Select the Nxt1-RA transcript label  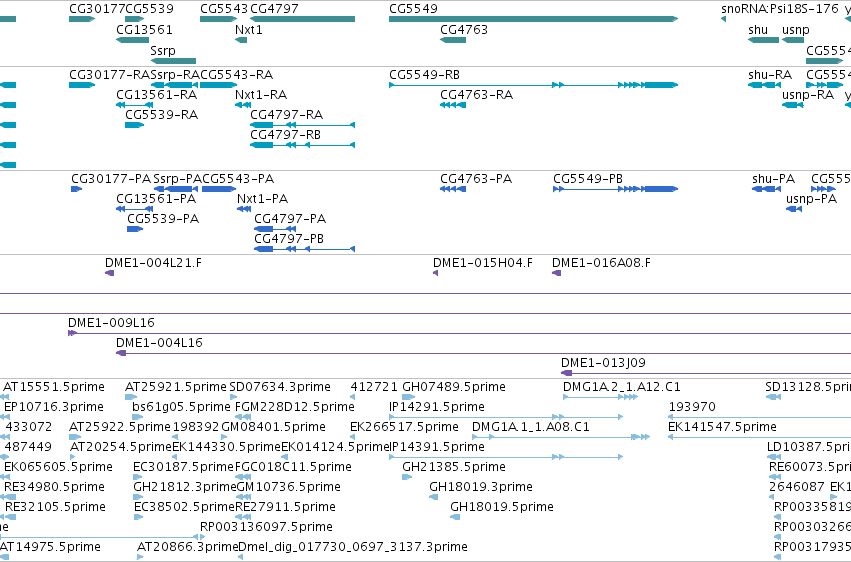[261, 95]
